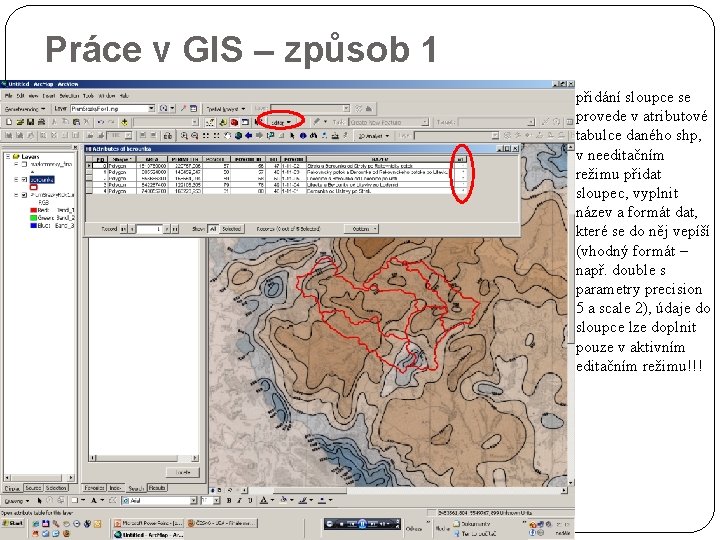Show All records toggle in attribute table

point(213,229)
